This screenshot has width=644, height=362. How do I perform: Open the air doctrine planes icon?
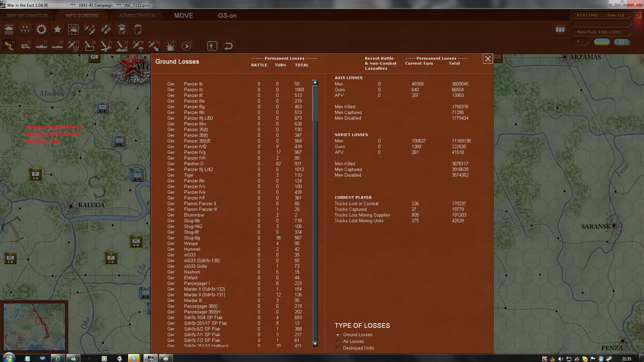click(x=90, y=29)
